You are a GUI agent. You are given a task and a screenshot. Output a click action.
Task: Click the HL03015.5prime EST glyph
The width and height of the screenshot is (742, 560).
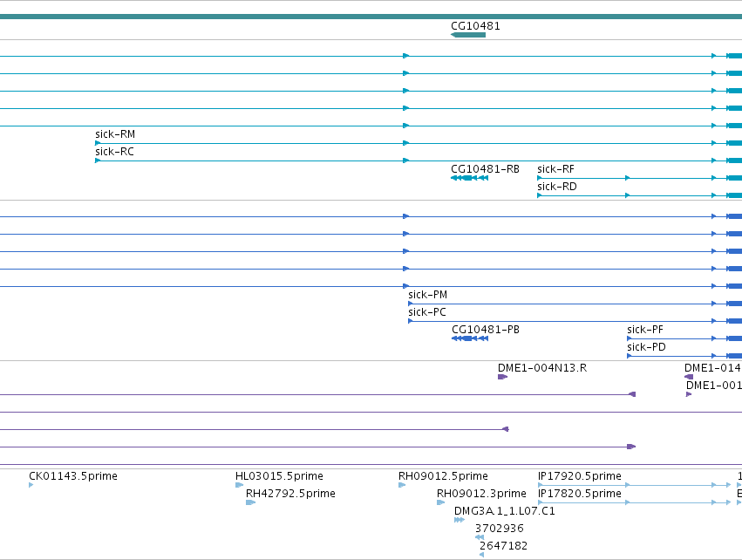coord(239,485)
